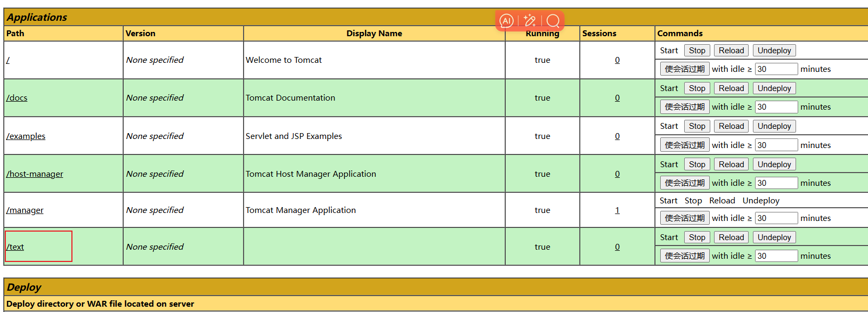This screenshot has width=868, height=312.
Task: View the /manager sessions count link
Action: point(617,210)
